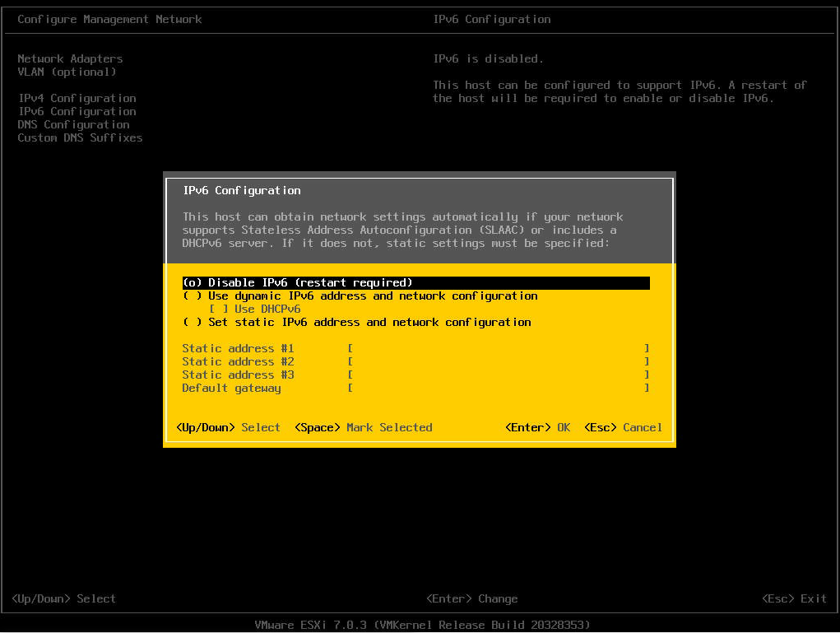
Task: Select Set static IPv6 address option
Action: [x=357, y=322]
